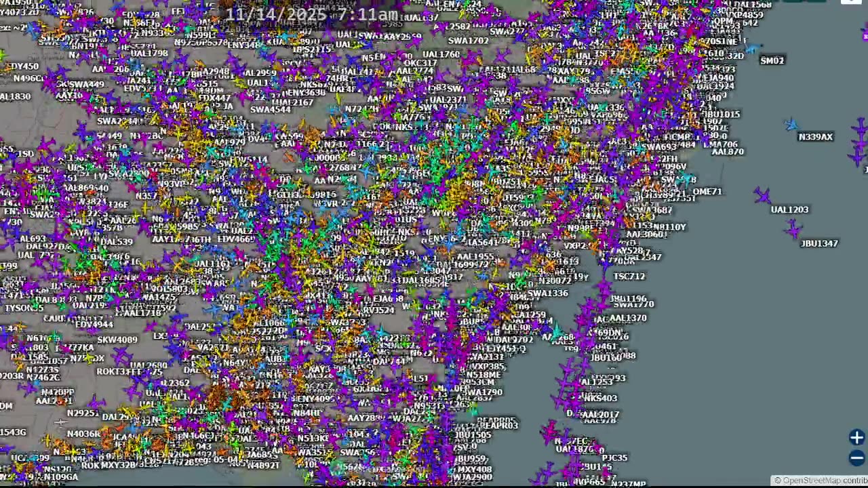Select the purple aircraft icon above UAL1203
This screenshot has height=488, width=868.
tap(763, 197)
